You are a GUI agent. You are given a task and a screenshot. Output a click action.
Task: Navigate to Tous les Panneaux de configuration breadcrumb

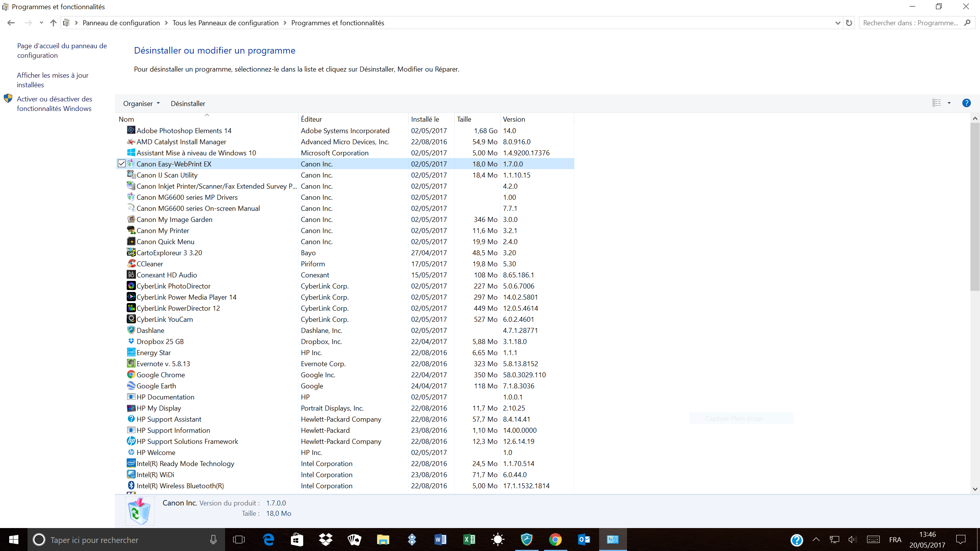tap(225, 23)
